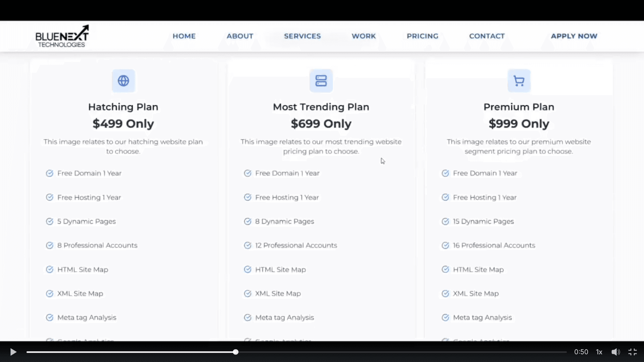Click the $999 Only price
644x362 pixels.
(519, 124)
